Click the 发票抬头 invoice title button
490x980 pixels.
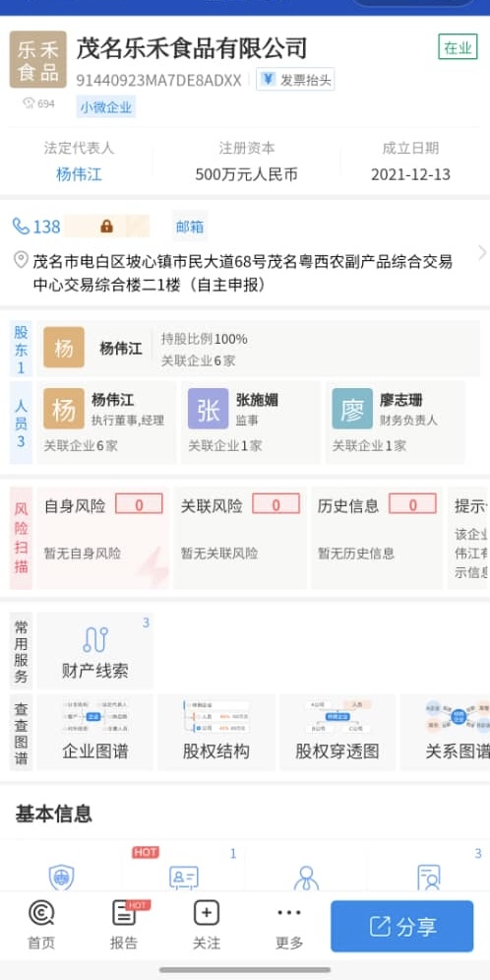click(295, 80)
